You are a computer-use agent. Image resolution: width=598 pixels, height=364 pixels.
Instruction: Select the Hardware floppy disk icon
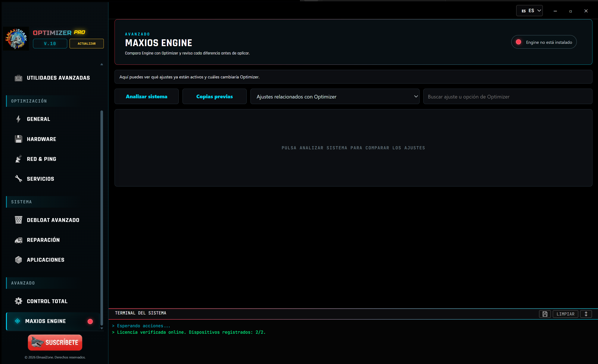(x=18, y=139)
